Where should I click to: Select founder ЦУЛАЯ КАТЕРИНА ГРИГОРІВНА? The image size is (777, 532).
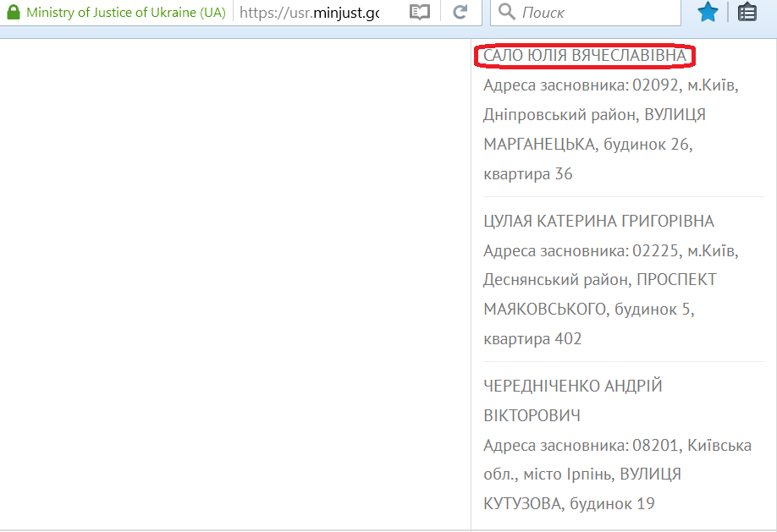pyautogui.click(x=599, y=221)
